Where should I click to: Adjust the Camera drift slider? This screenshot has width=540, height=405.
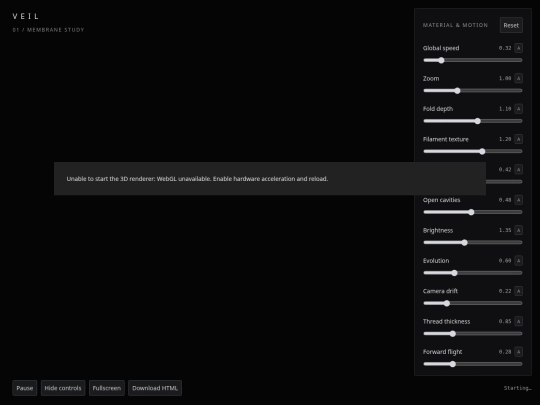coord(472,303)
